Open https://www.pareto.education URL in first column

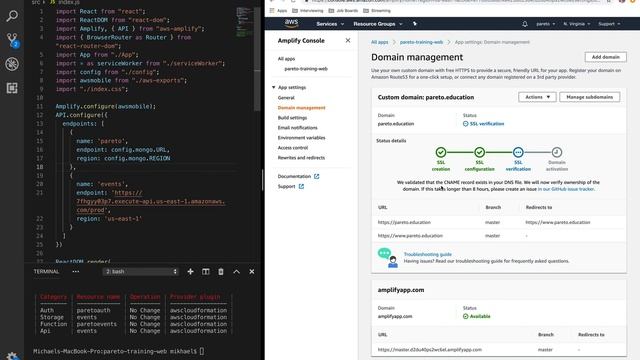click(410, 236)
